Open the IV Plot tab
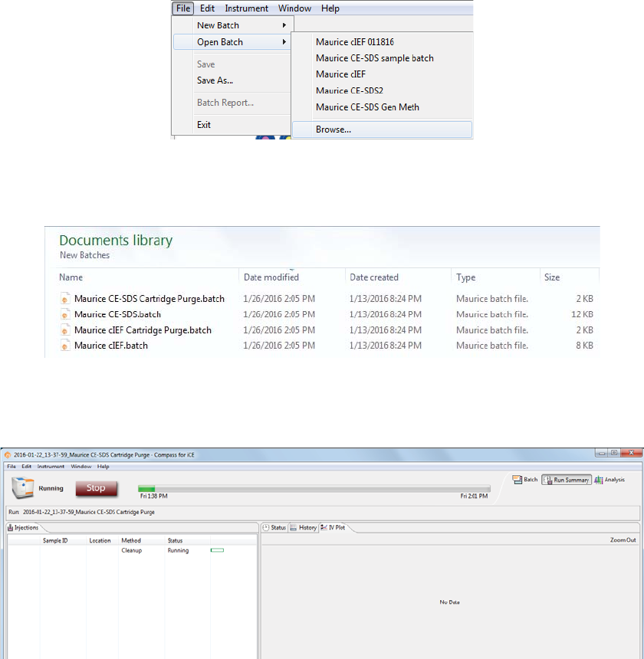 click(333, 527)
